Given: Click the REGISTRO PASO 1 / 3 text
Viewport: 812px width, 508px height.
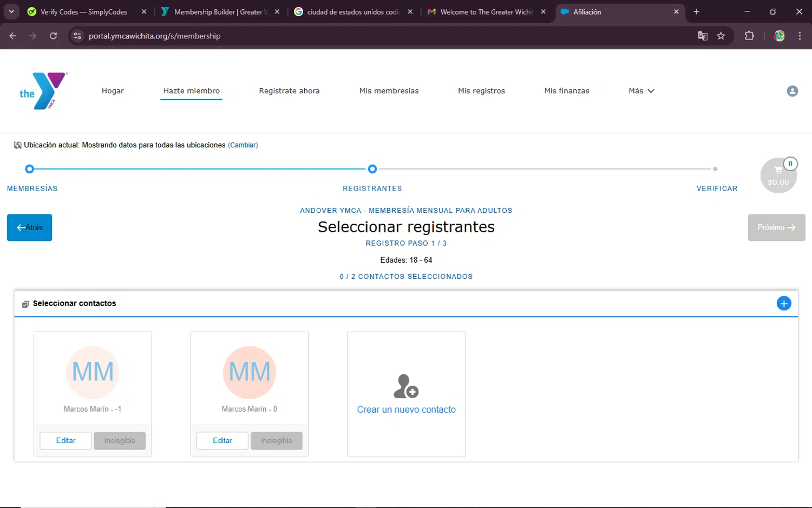Looking at the screenshot, I should (x=406, y=243).
